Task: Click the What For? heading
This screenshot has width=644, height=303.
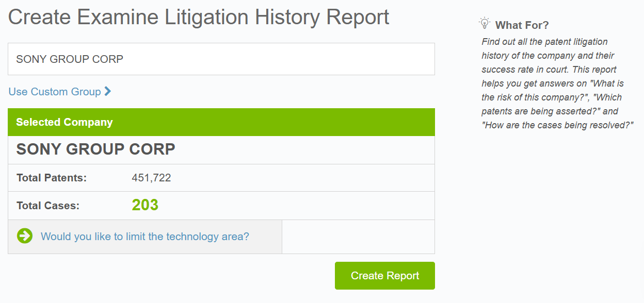Action: (x=522, y=25)
